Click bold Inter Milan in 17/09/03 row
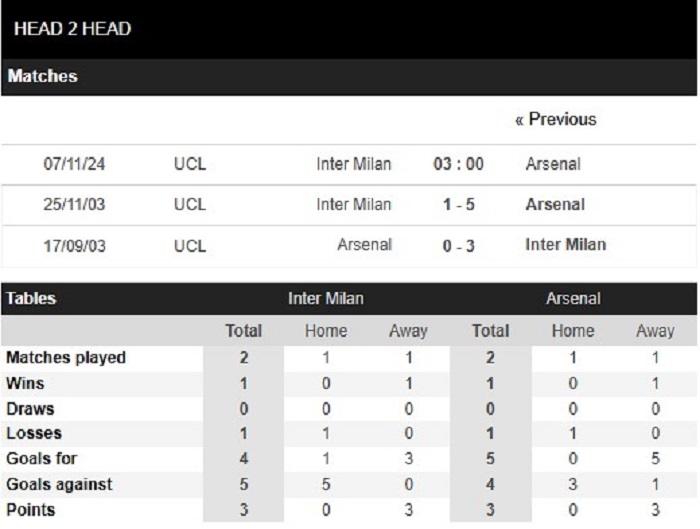The image size is (700, 529). click(566, 245)
